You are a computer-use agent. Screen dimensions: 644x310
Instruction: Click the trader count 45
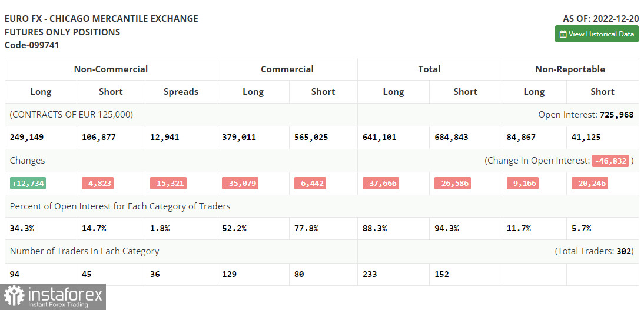coord(87,274)
